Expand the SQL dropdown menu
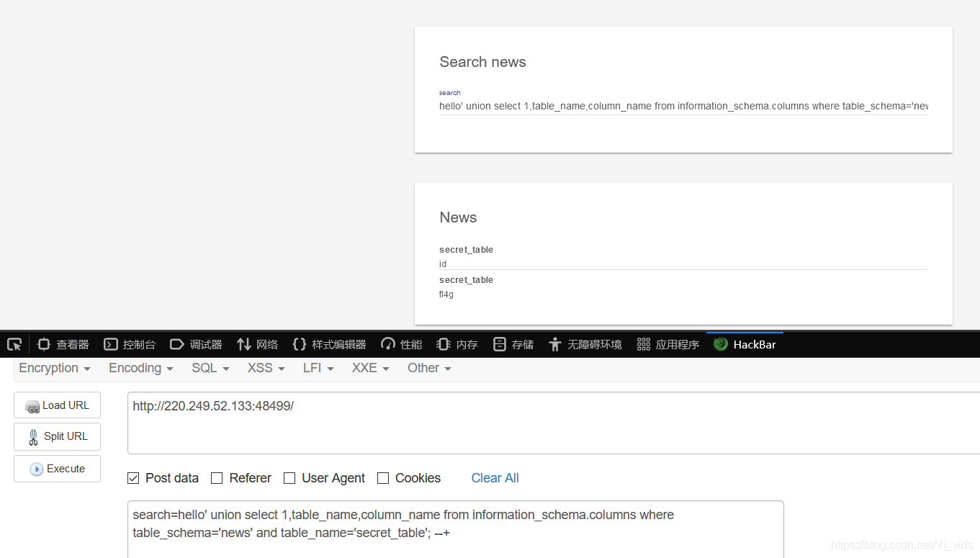Image resolution: width=980 pixels, height=558 pixels. [210, 368]
